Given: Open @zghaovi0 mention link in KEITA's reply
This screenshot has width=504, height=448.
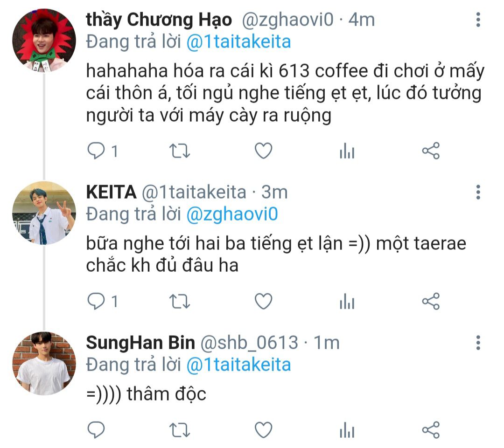Looking at the screenshot, I should [x=232, y=214].
